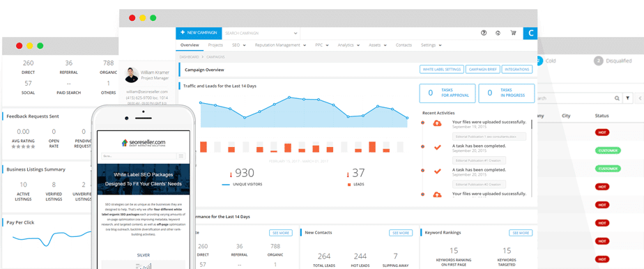
Task: Click SILVER package title on phone
Action: [144, 255]
